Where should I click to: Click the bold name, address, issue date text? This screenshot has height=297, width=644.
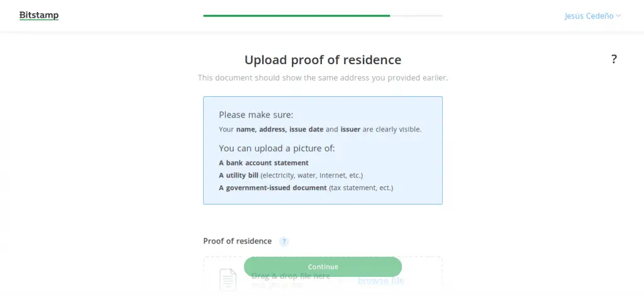point(280,130)
